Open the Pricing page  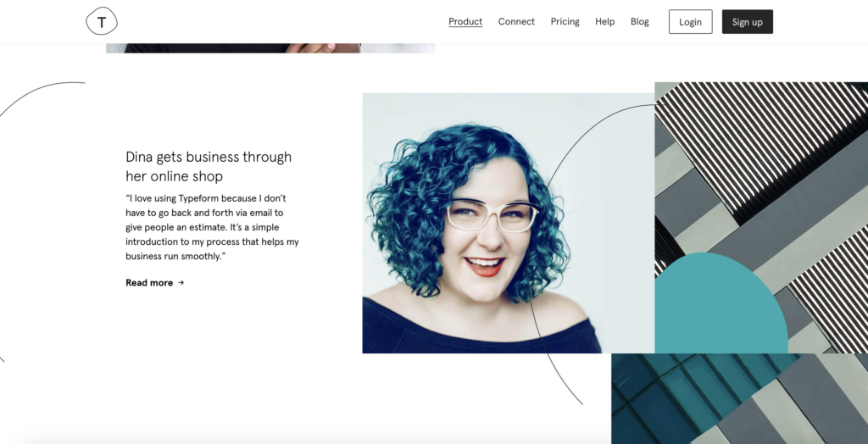(565, 21)
